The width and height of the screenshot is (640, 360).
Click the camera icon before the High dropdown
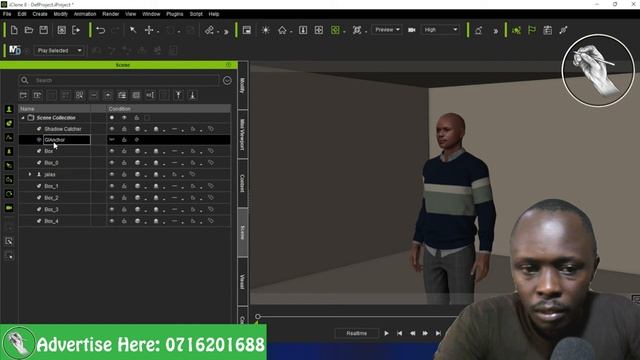(x=411, y=30)
